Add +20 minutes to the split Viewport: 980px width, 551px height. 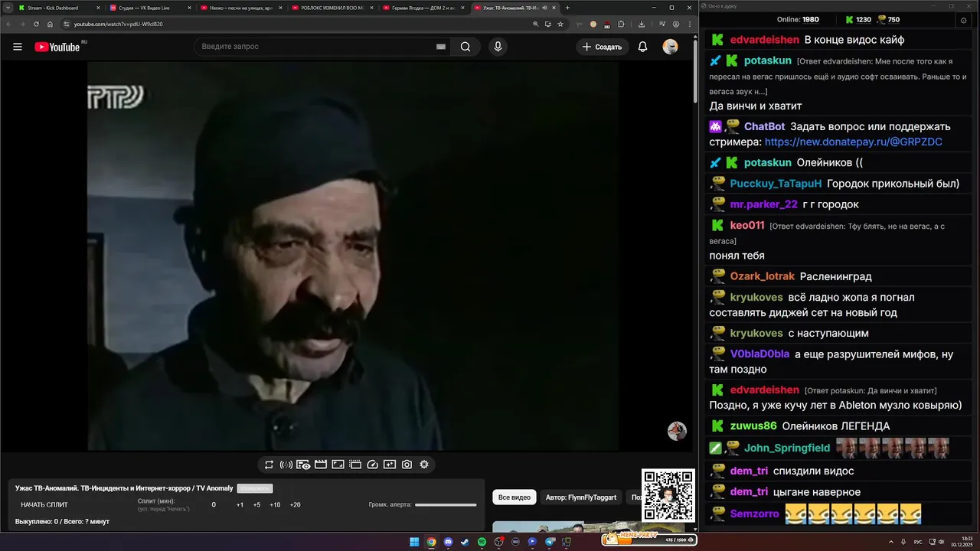[295, 504]
